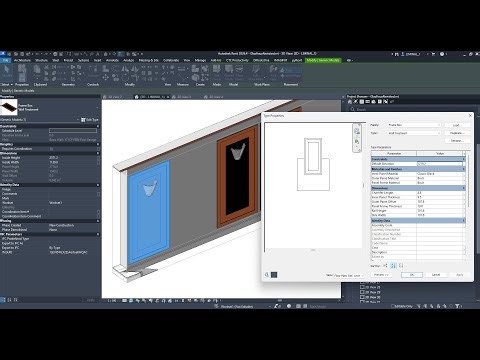Click the Duplicate button in Type Properties

point(457,133)
